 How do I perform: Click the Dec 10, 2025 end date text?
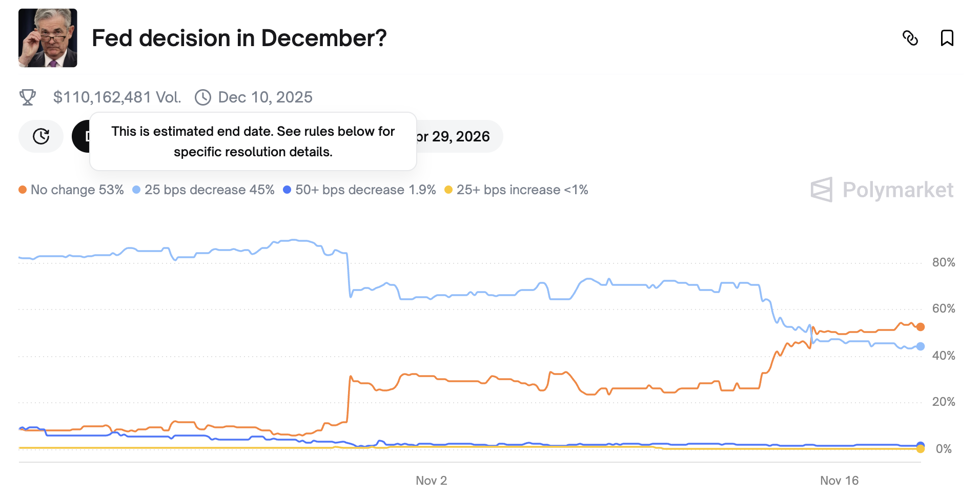pyautogui.click(x=265, y=97)
